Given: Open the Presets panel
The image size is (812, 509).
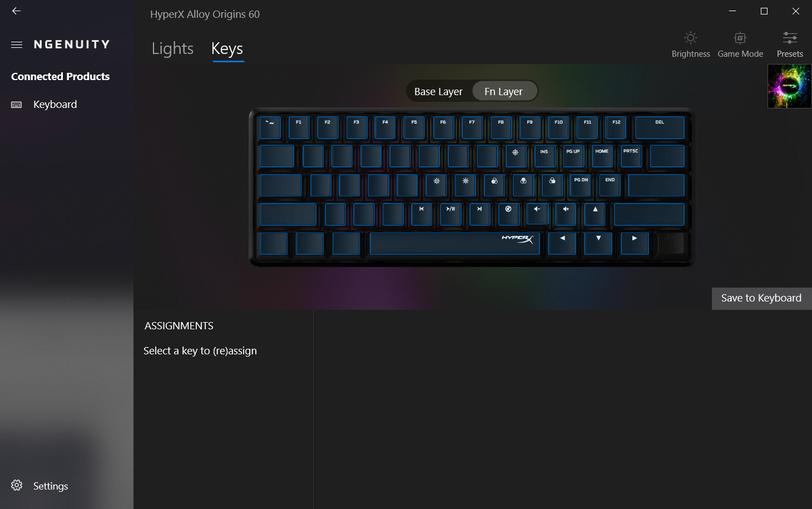Looking at the screenshot, I should click(790, 45).
